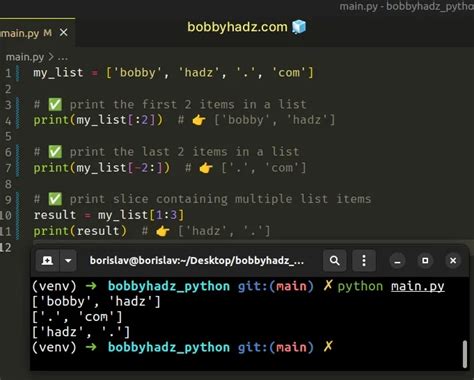Click the print(result) statement

click(80, 231)
